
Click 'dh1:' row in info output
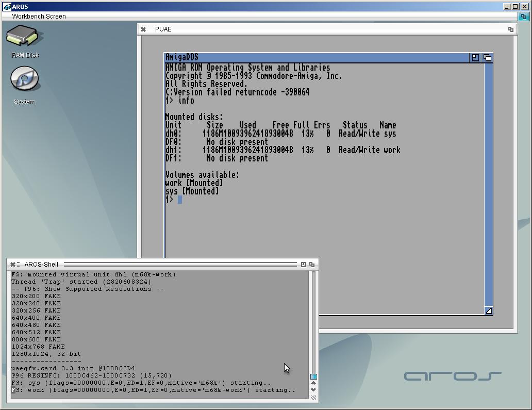(282, 150)
